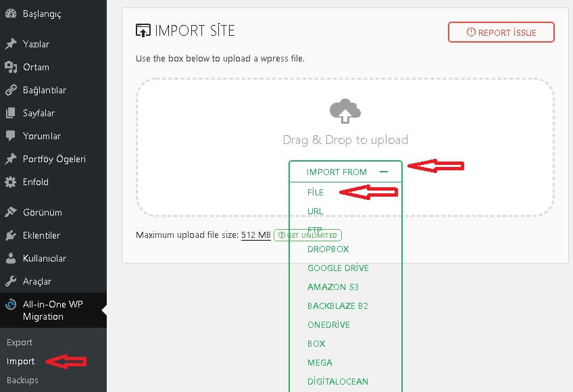Image resolution: width=573 pixels, height=392 pixels.
Task: Select BOX import option
Action: 316,344
